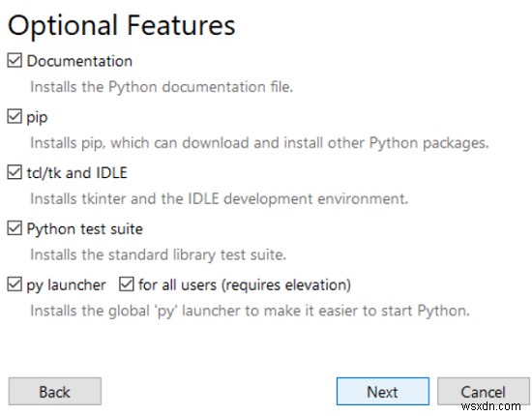Click the Next button
Image resolution: width=532 pixels, height=416 pixels.
[383, 391]
